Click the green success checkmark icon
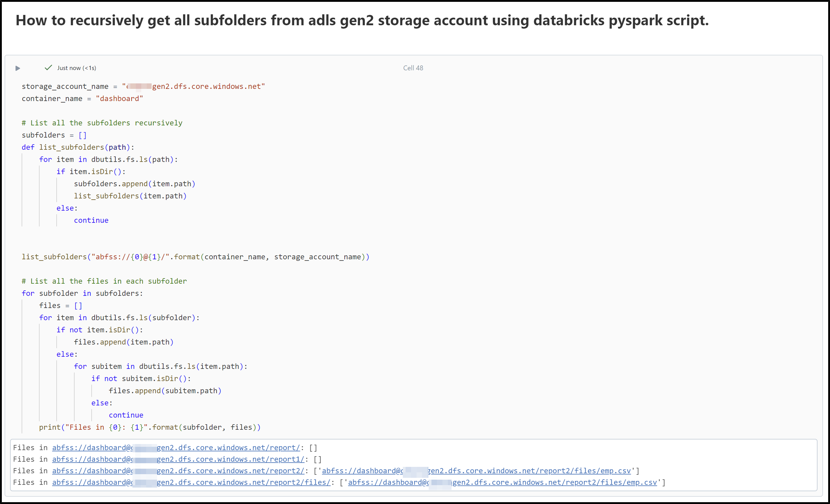This screenshot has width=830, height=504. [x=48, y=67]
